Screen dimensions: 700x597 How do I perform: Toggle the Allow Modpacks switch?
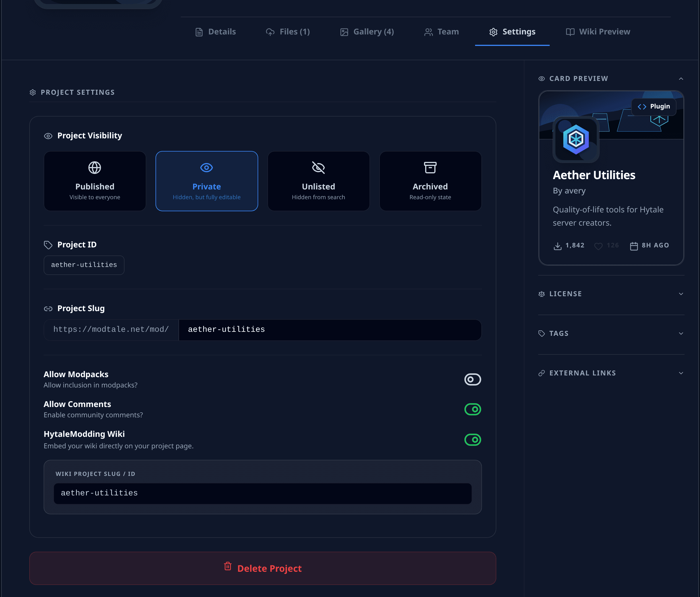472,379
